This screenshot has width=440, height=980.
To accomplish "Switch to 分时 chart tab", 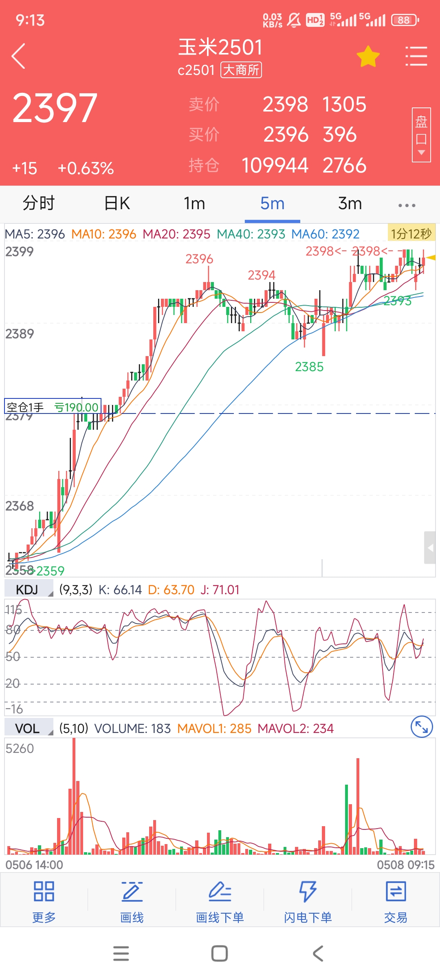I will 39,203.
